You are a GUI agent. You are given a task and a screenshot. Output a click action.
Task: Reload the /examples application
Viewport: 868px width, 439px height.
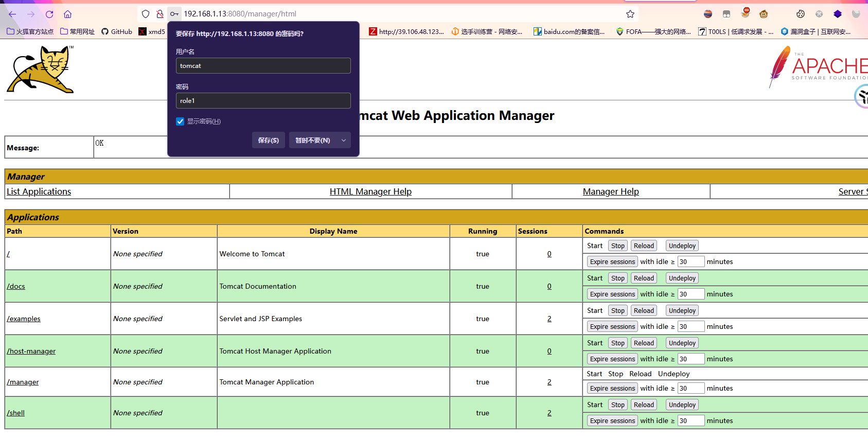[644, 311]
